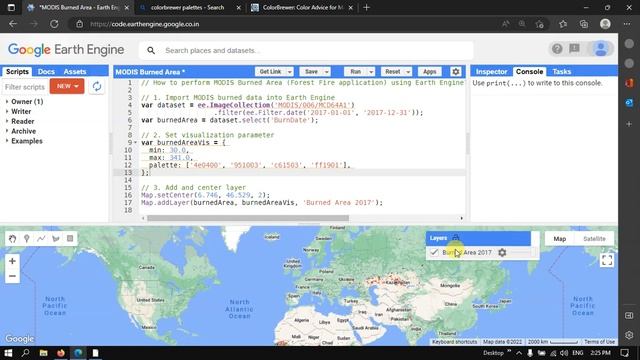Switch to the Assets tab
This screenshot has height=360, width=640.
(75, 71)
